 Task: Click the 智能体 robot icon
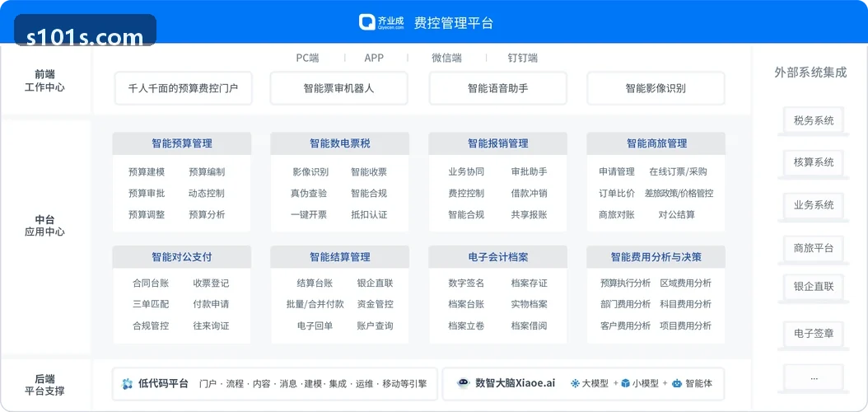pos(676,383)
